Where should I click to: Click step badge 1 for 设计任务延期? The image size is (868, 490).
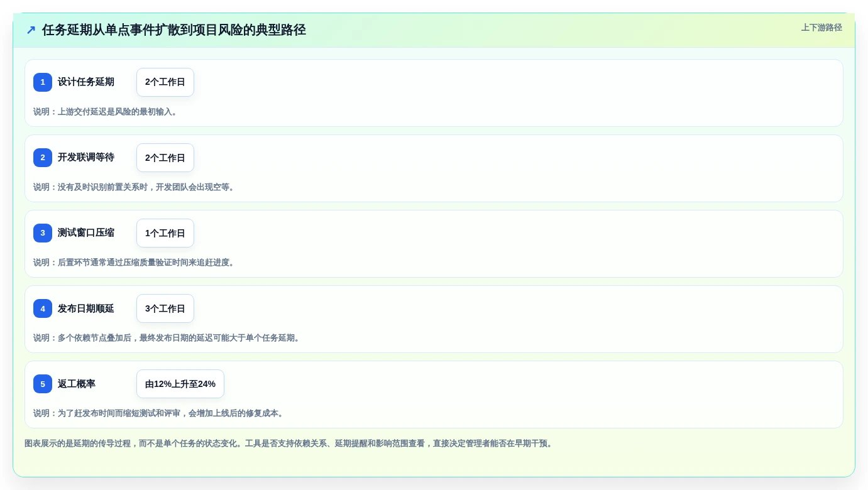coord(43,82)
